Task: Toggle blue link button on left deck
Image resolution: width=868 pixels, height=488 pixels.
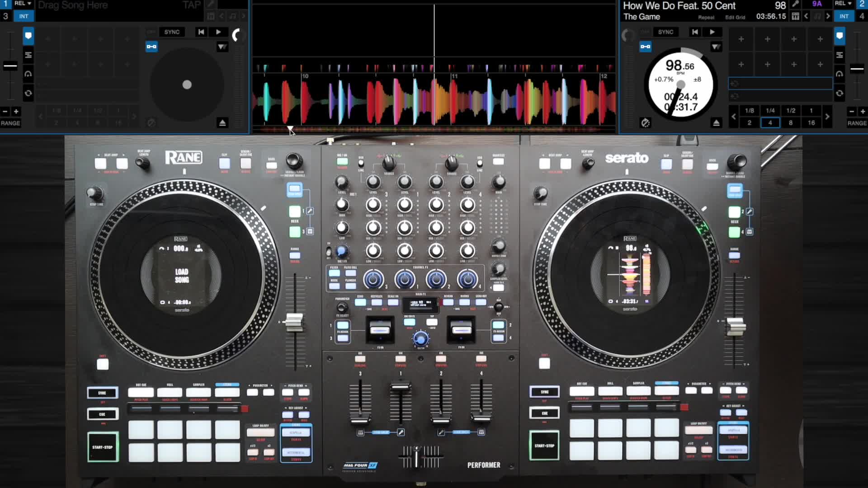Action: pyautogui.click(x=151, y=47)
